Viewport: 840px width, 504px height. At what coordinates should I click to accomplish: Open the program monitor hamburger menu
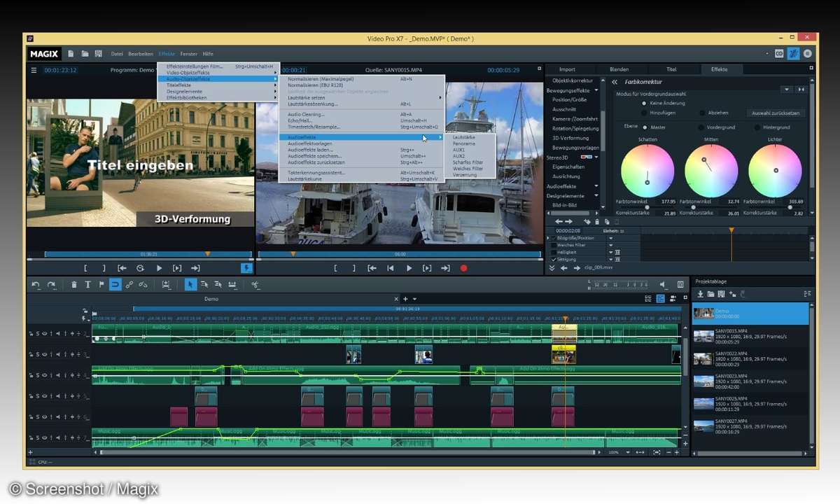(33, 70)
